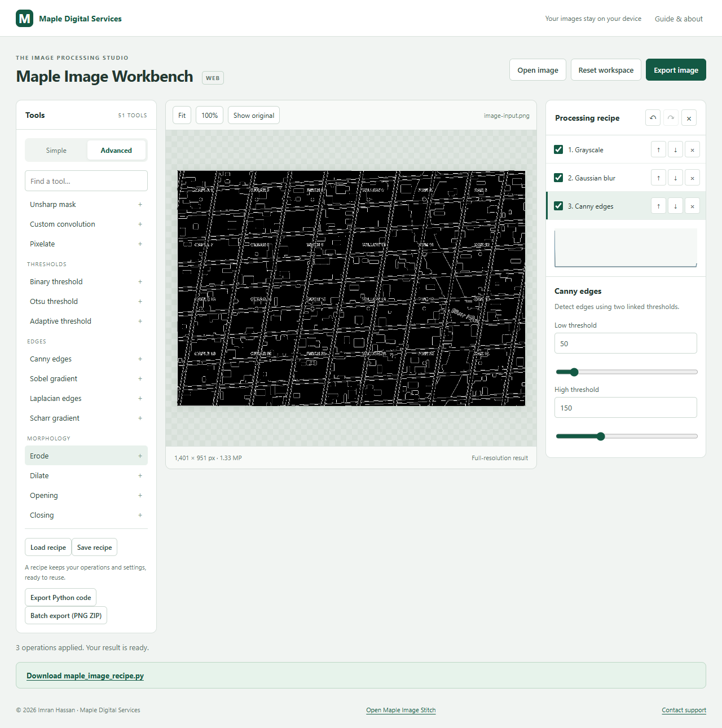
Task: Redo the recipe change
Action: pos(671,118)
